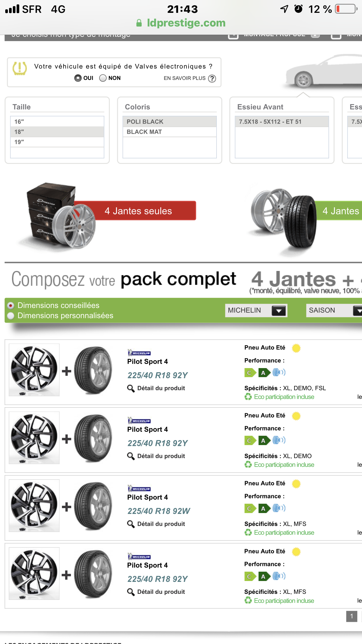Click the sun summer tire icon in fourth product

pyautogui.click(x=296, y=552)
